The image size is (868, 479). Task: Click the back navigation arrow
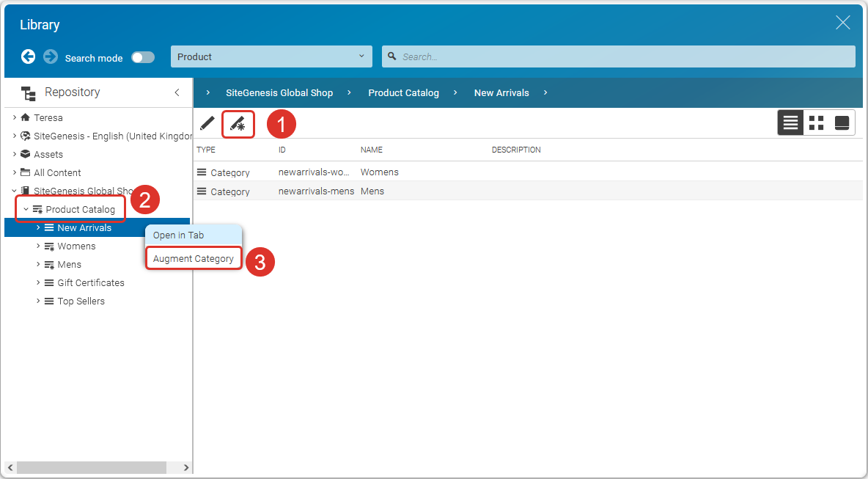coord(28,56)
